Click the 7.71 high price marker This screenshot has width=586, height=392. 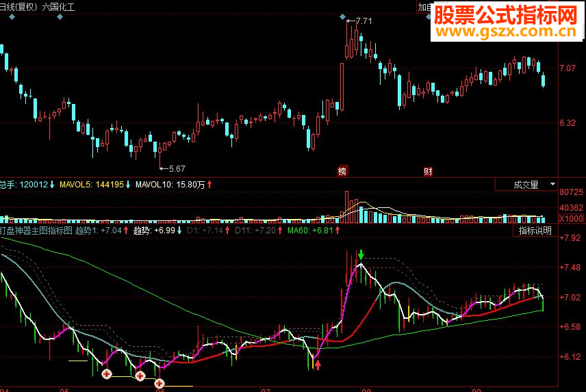tap(359, 21)
